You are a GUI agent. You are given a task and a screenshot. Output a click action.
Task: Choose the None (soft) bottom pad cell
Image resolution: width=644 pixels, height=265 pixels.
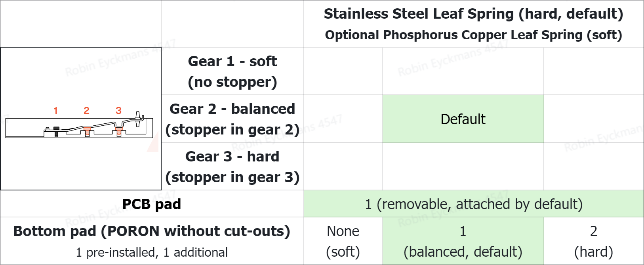pyautogui.click(x=343, y=241)
